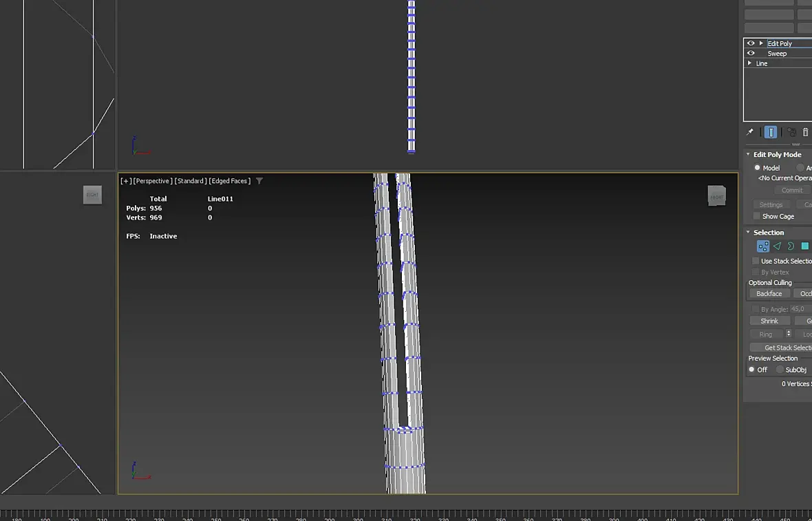Select Line base object in stack
This screenshot has width=812, height=521.
[x=762, y=63]
